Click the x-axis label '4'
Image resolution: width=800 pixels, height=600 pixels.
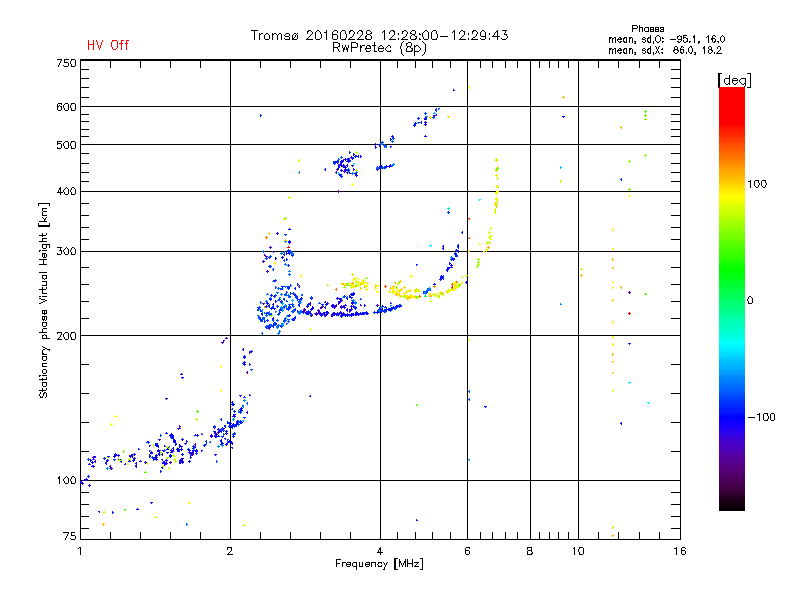click(x=380, y=551)
